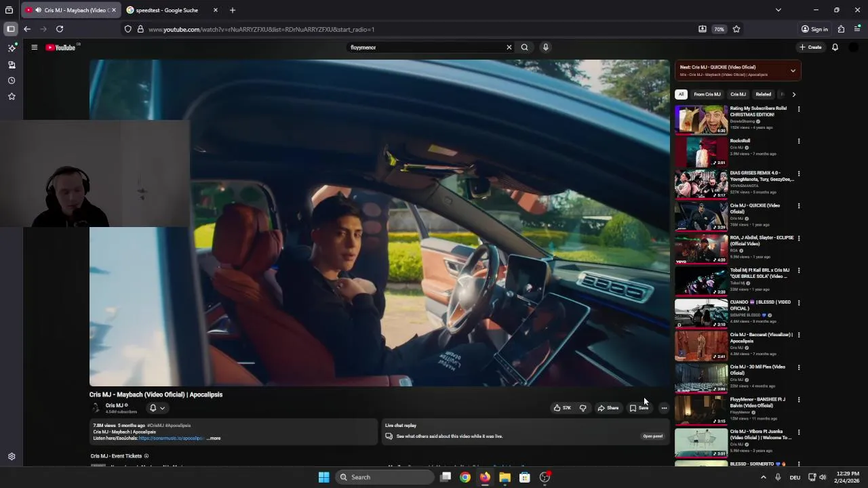Open options for CUANDO BLESSD video
The width and height of the screenshot is (868, 488).
pos(798,303)
